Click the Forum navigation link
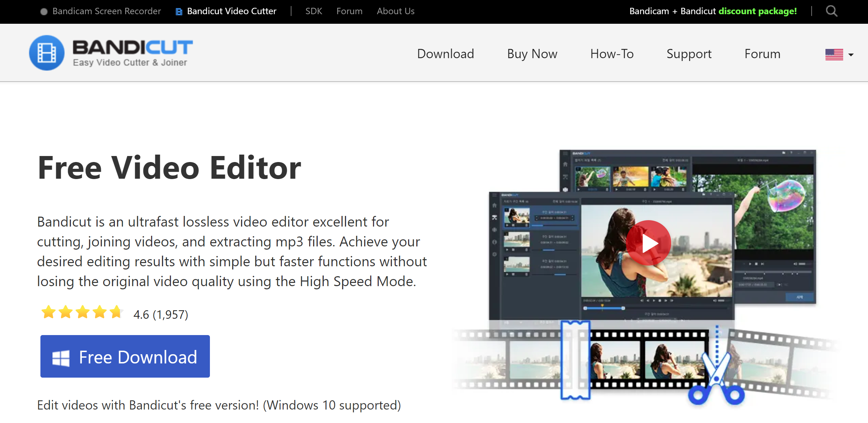868x423 pixels. point(762,54)
